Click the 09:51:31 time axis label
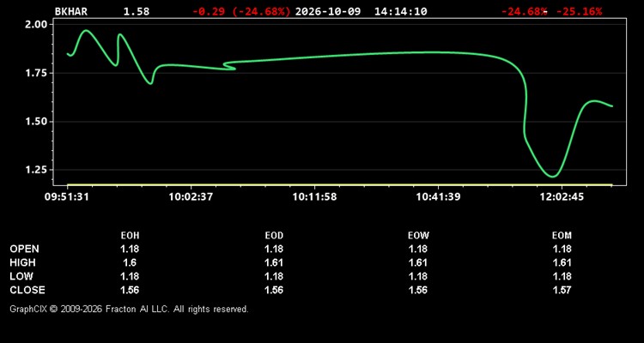644x343 pixels. pos(67,196)
